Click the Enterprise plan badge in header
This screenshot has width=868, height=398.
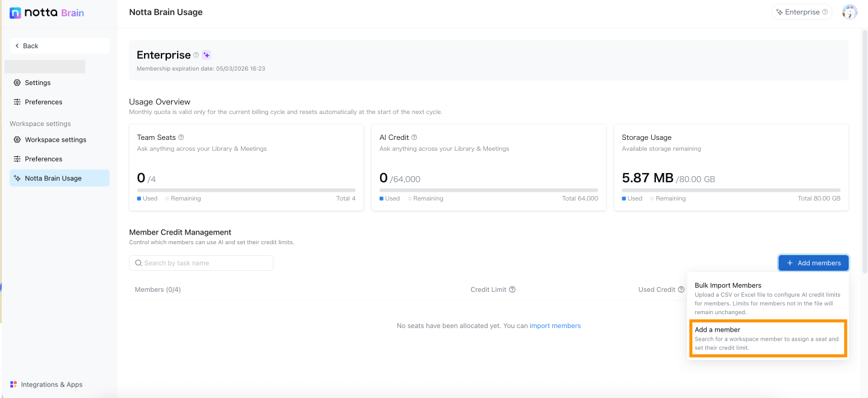[802, 12]
